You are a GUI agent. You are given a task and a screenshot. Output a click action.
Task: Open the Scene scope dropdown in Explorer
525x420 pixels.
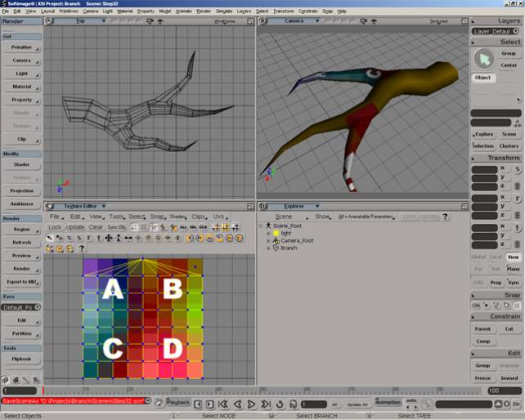(286, 217)
